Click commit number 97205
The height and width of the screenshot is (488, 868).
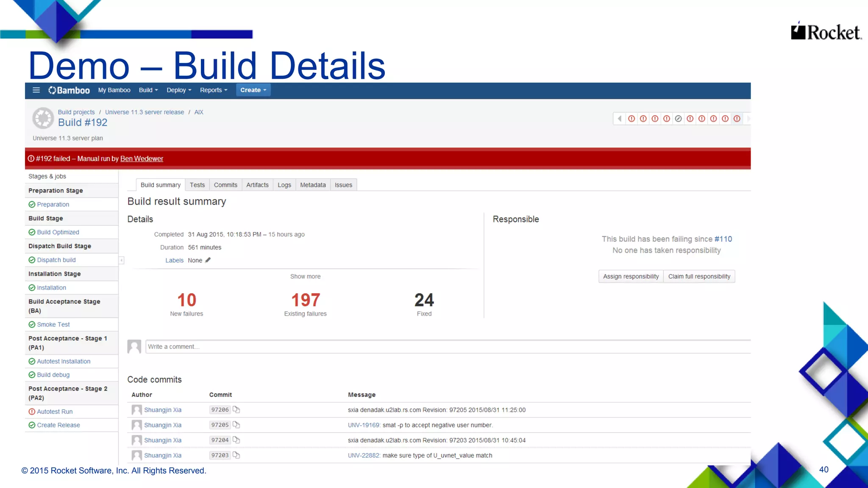220,425
